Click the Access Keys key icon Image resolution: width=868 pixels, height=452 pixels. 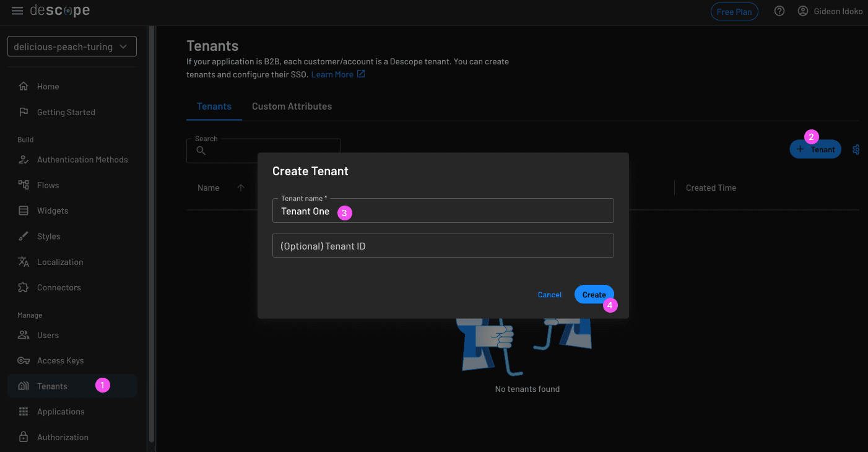pyautogui.click(x=24, y=360)
